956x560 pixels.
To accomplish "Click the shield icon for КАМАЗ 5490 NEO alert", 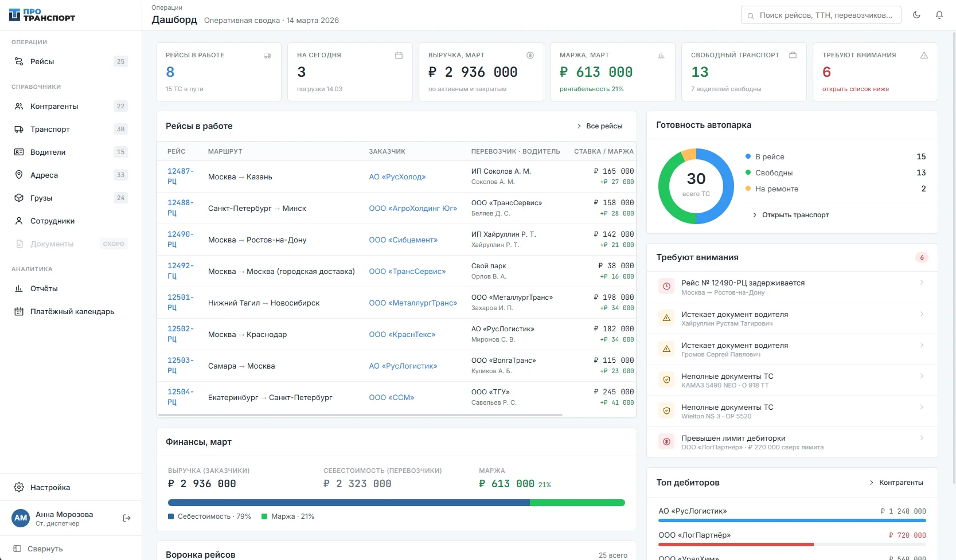I will point(666,379).
